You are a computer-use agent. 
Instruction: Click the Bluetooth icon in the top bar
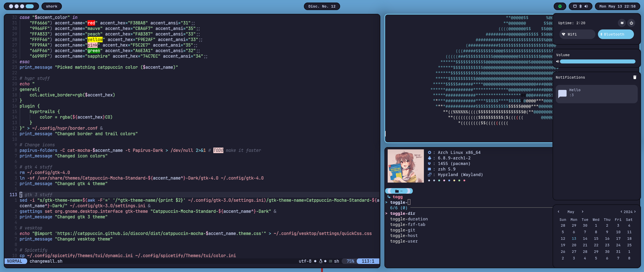(x=581, y=6)
